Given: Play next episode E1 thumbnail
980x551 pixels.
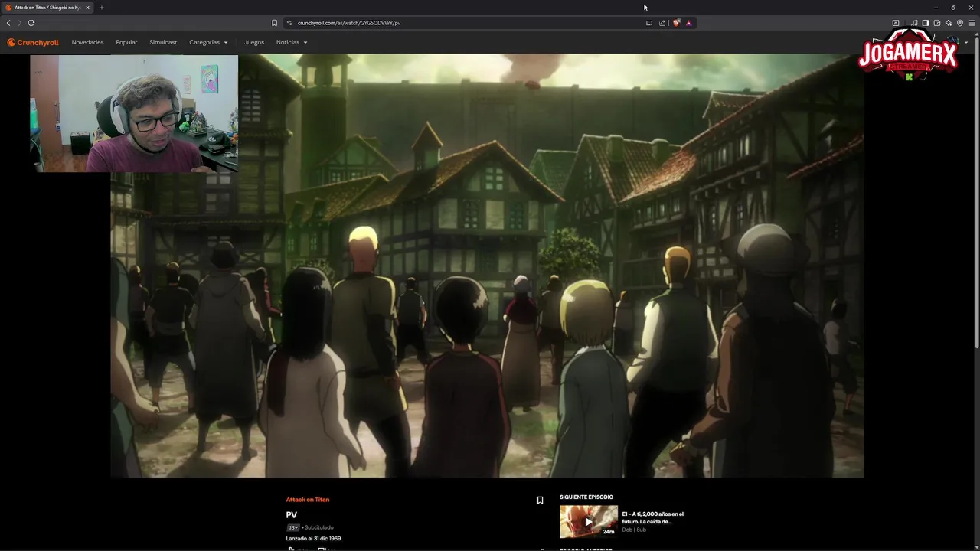Looking at the screenshot, I should 588,521.
